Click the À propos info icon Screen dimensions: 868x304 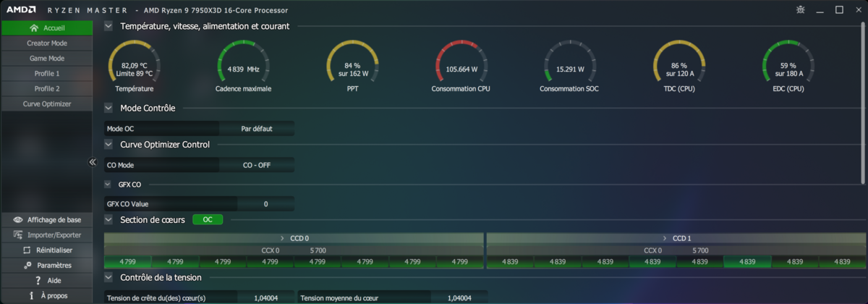[32, 295]
